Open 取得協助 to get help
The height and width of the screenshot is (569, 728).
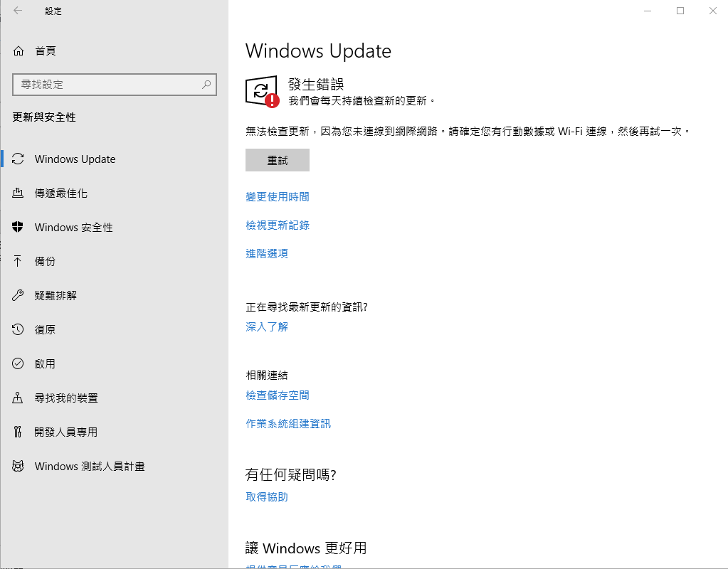point(266,496)
